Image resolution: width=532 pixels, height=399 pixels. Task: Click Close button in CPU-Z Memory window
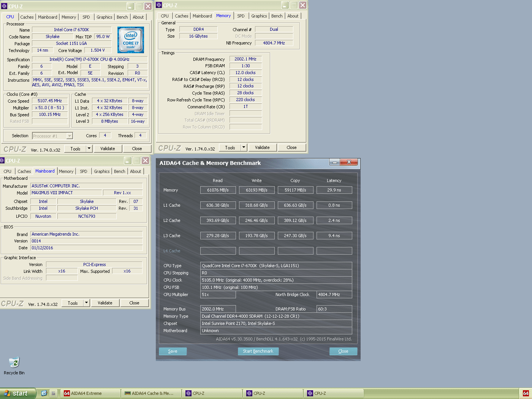[291, 147]
